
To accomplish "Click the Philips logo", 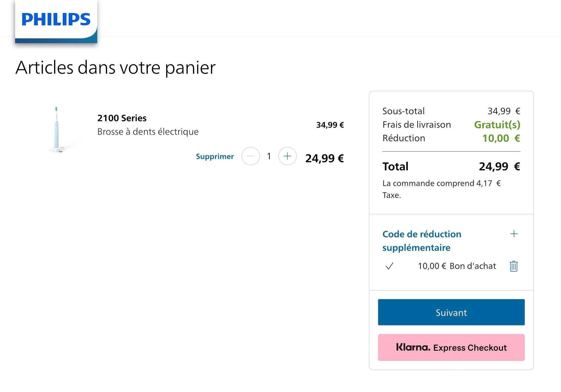I will pos(56,20).
